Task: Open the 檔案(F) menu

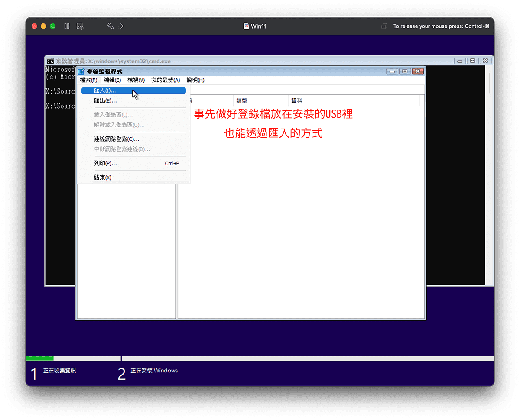Action: click(x=88, y=80)
